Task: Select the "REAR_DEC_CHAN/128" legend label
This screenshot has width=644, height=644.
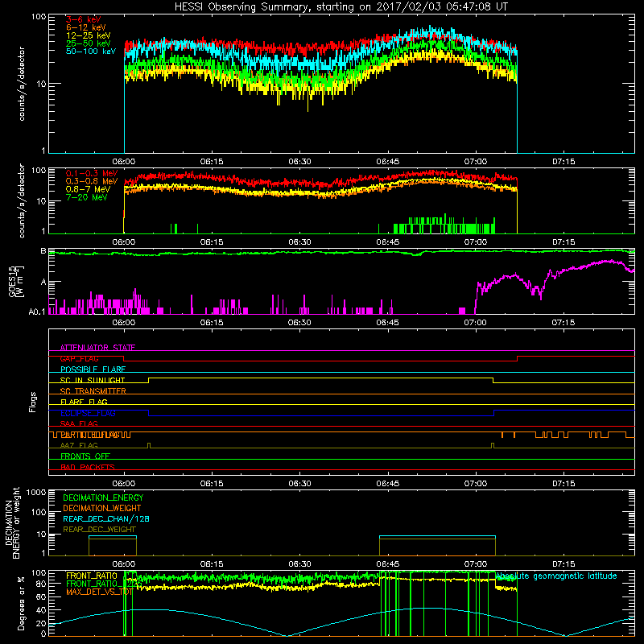Action: 106,518
